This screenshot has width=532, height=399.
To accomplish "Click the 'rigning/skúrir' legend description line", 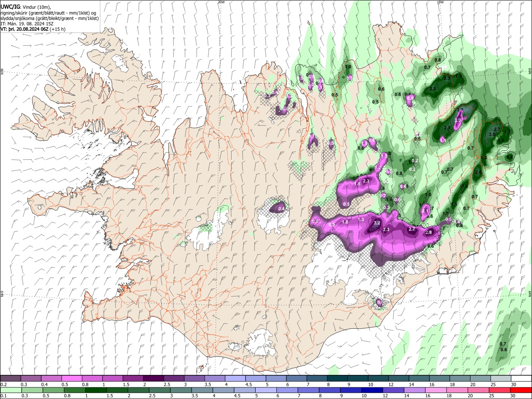I will [49, 13].
